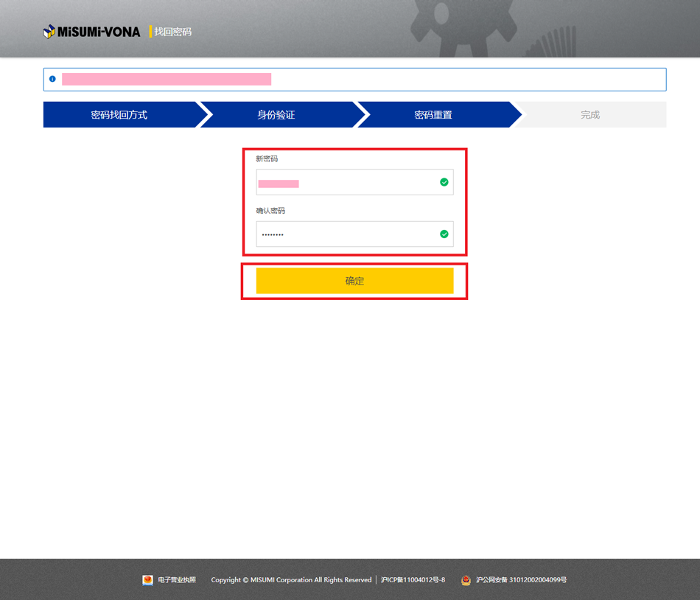
Task: Click the blue info icon in banner
Action: (x=52, y=79)
